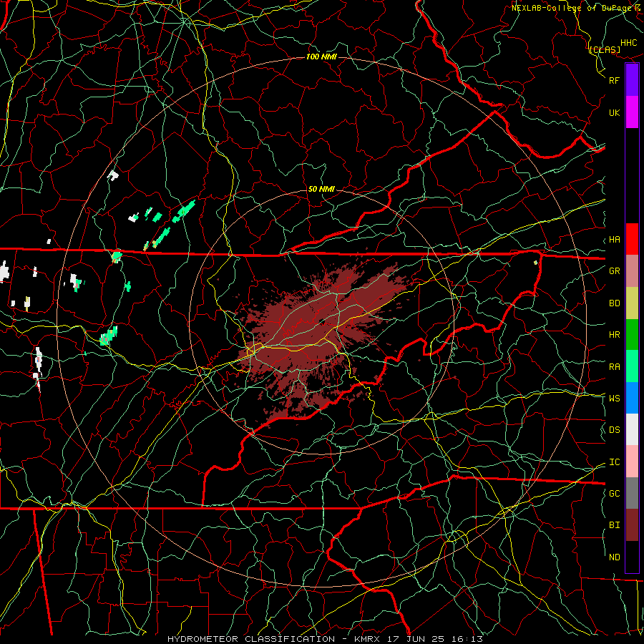Click the [CLAS] units label
Image resolution: width=644 pixels, height=644 pixels.
pyautogui.click(x=605, y=49)
